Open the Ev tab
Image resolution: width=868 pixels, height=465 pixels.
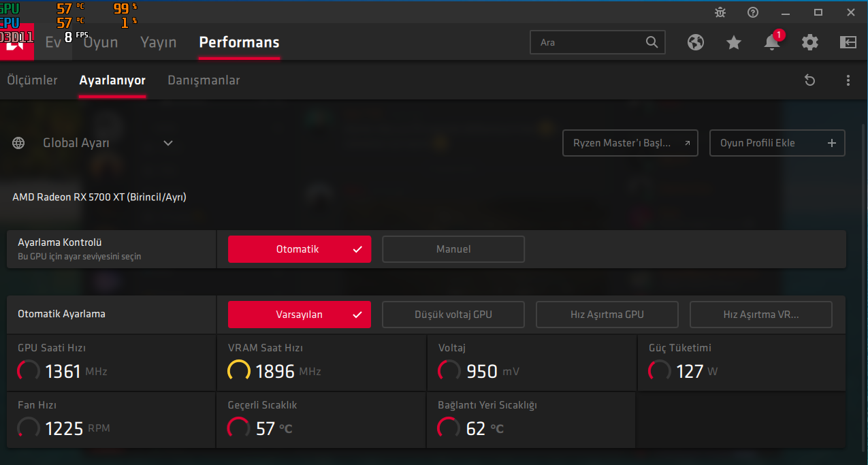coord(53,42)
